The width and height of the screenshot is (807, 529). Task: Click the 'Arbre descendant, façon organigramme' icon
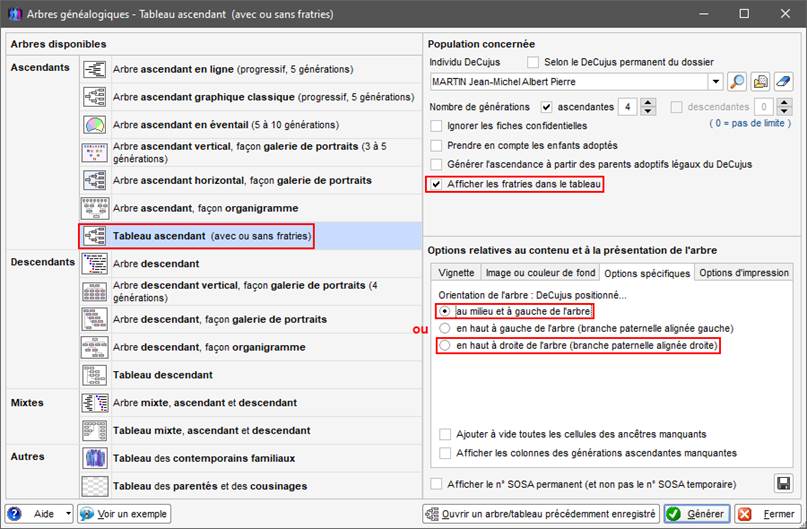point(95,347)
